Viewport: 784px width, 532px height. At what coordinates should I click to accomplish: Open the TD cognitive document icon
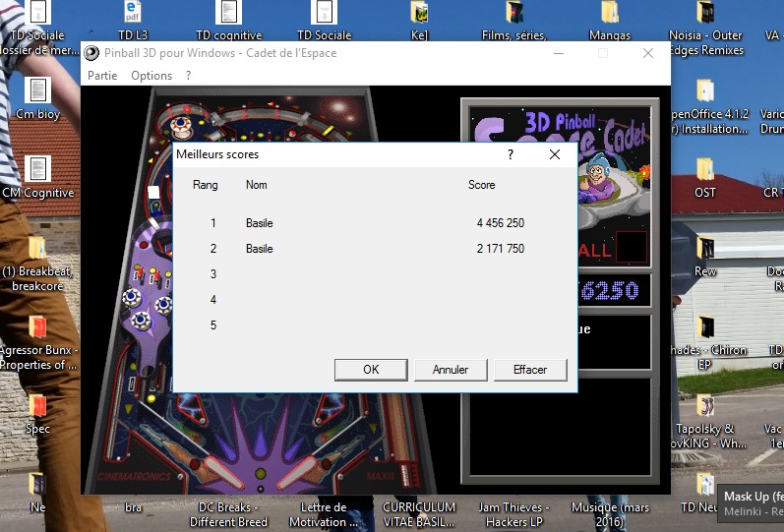[228, 13]
